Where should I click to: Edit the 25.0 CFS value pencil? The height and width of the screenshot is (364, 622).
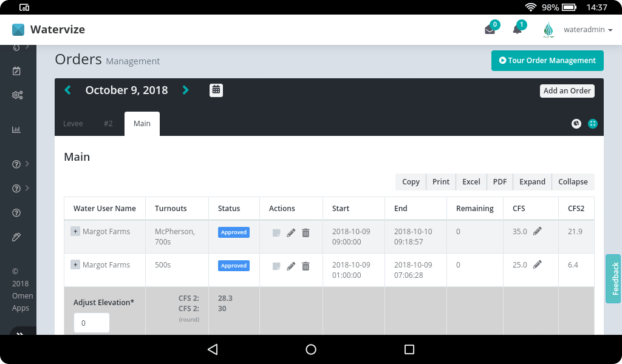click(x=537, y=265)
